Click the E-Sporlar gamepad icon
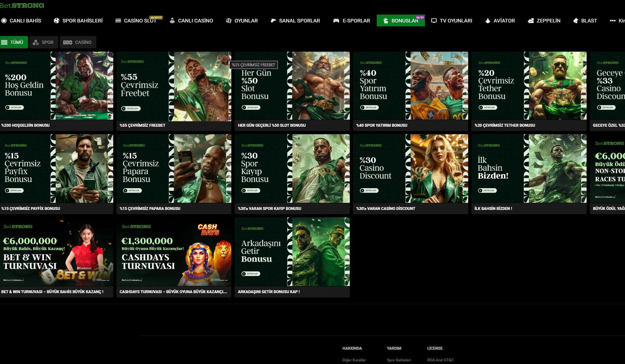 [x=336, y=20]
